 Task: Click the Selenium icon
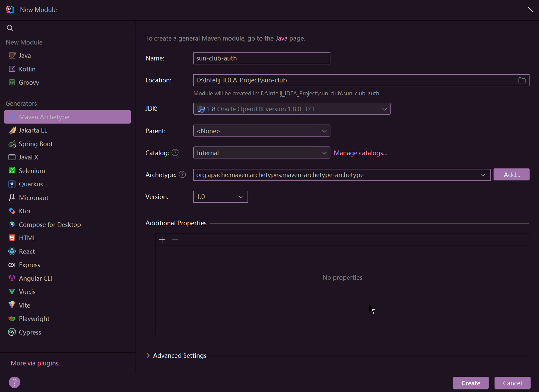click(x=12, y=171)
